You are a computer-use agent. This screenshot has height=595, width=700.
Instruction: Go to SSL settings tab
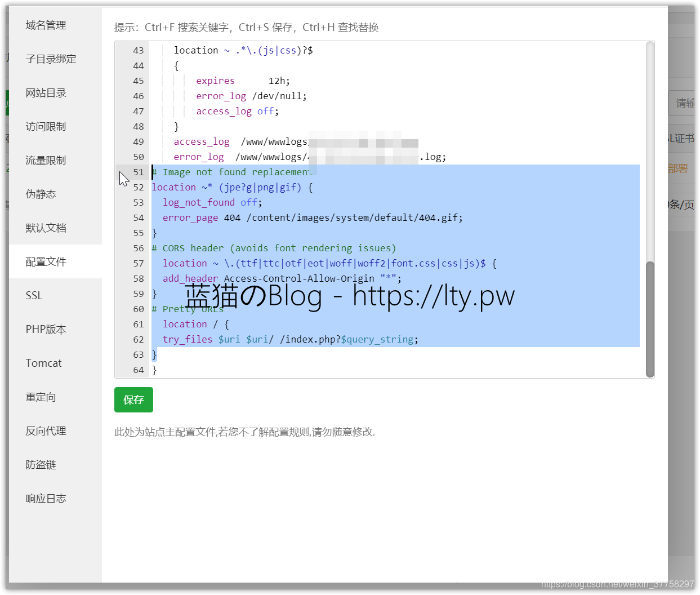55,295
